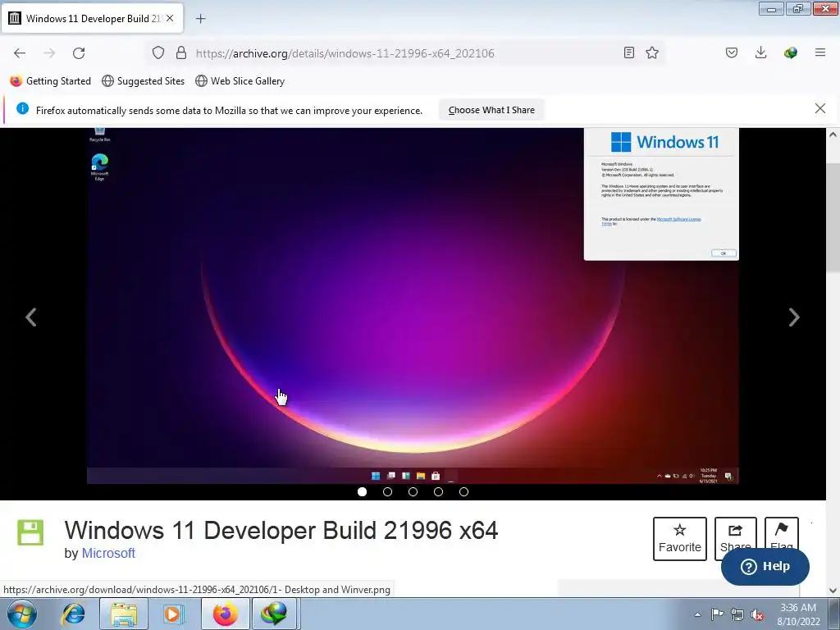Open the tracking protection shield icon
Image resolution: width=840 pixels, height=630 pixels.
click(158, 52)
